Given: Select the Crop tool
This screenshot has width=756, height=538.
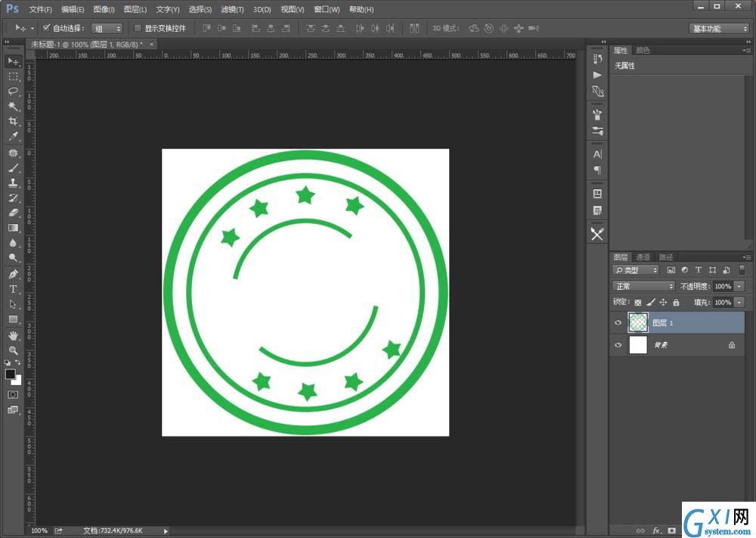Looking at the screenshot, I should [13, 121].
